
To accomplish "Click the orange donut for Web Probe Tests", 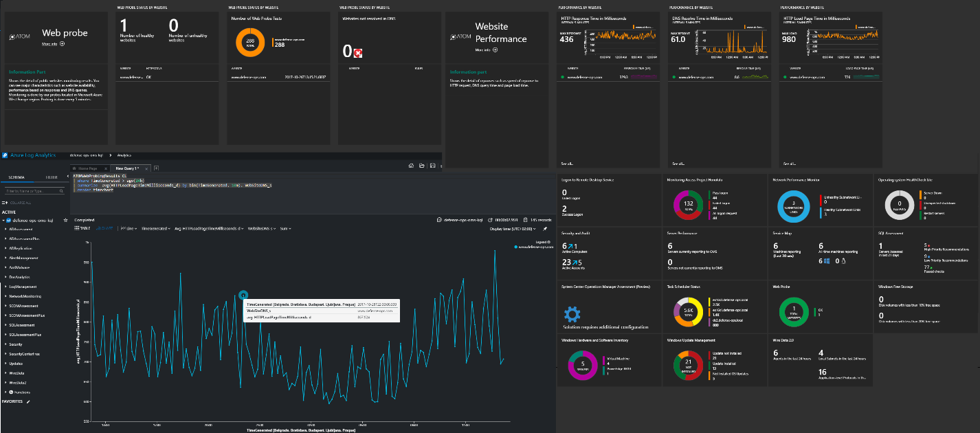I will (250, 43).
